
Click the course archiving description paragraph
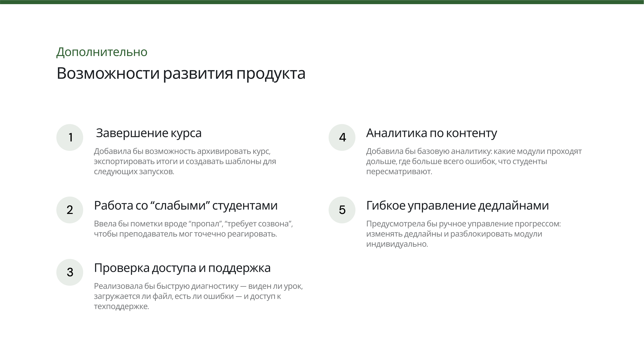(x=185, y=161)
